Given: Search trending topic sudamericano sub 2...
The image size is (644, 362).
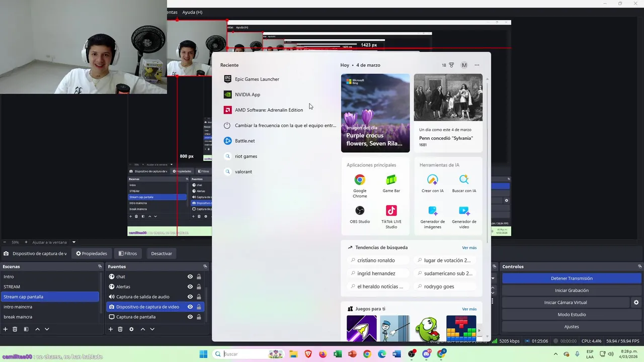Looking at the screenshot, I should tap(448, 274).
